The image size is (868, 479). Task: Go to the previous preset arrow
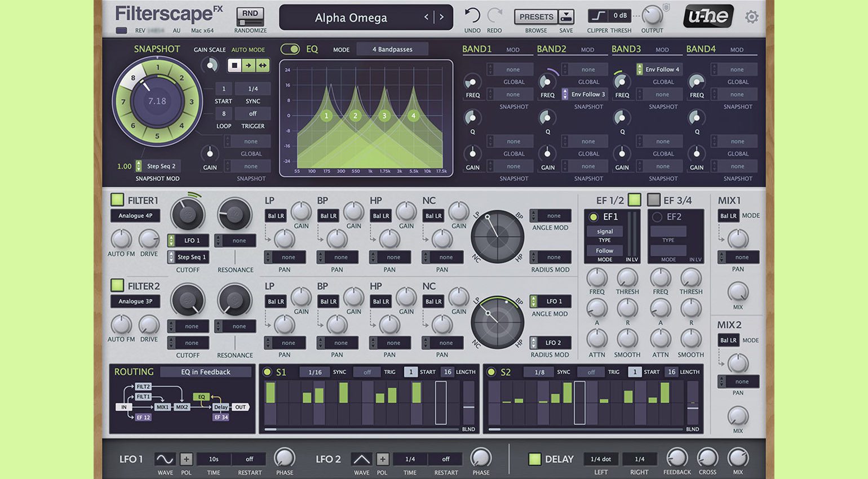(x=426, y=17)
